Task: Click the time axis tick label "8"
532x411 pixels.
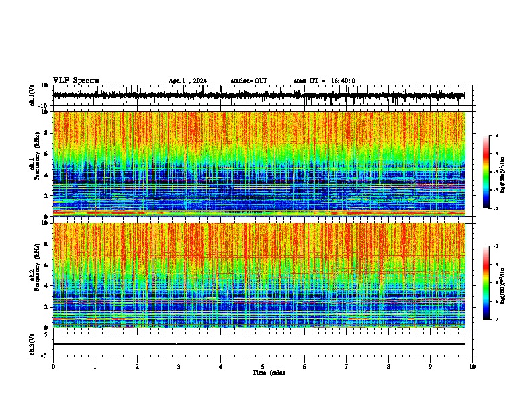Action: pyautogui.click(x=388, y=367)
